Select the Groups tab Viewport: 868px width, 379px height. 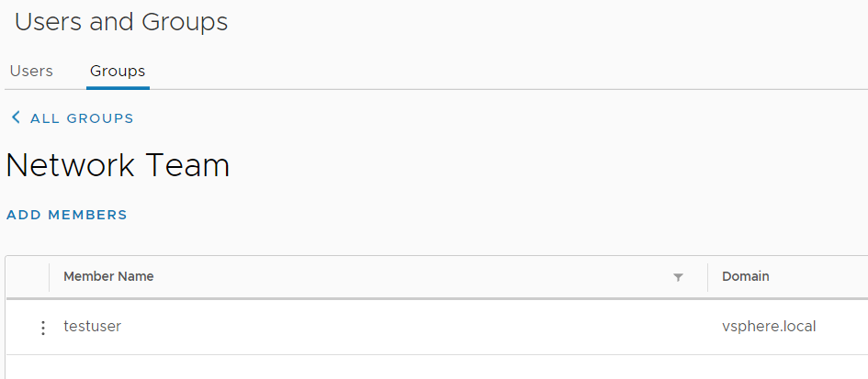pyautogui.click(x=118, y=71)
